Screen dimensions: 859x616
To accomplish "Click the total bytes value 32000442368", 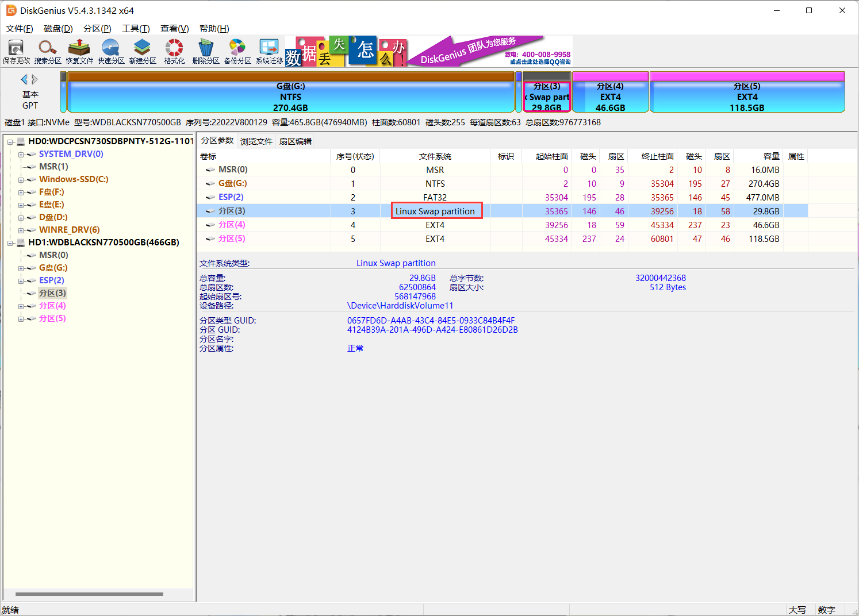I will 661,278.
